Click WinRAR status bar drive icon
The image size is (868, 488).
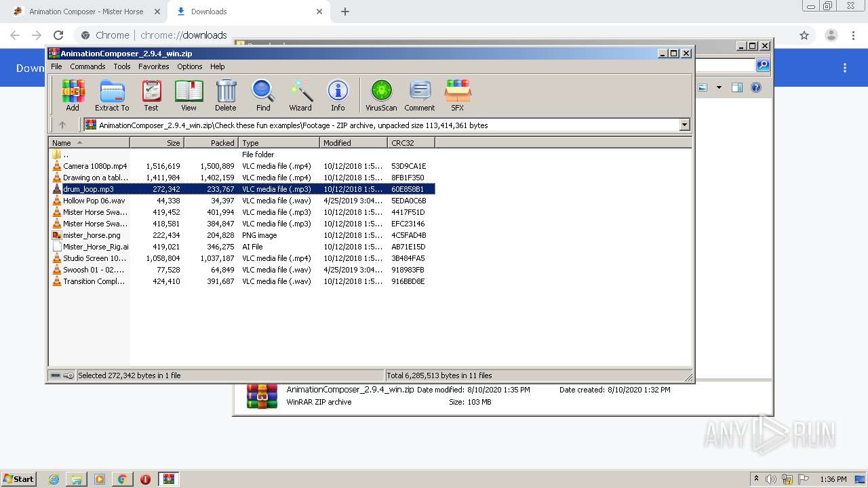(x=56, y=375)
